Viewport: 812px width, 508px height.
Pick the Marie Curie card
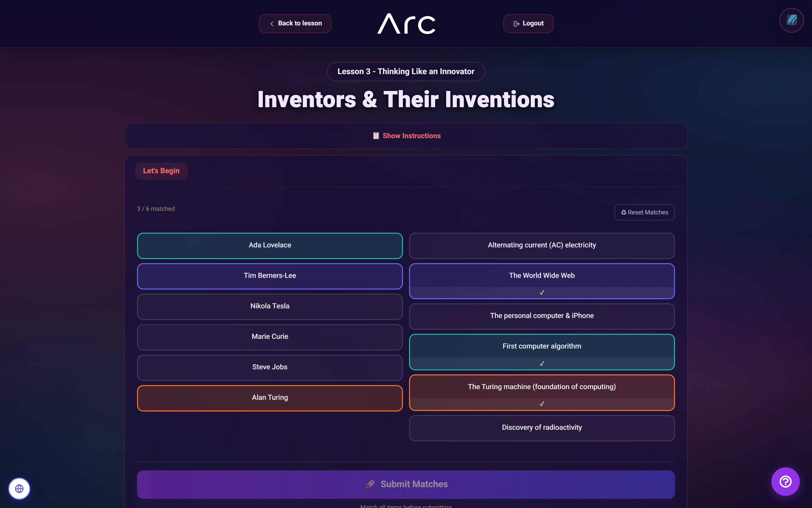click(270, 337)
